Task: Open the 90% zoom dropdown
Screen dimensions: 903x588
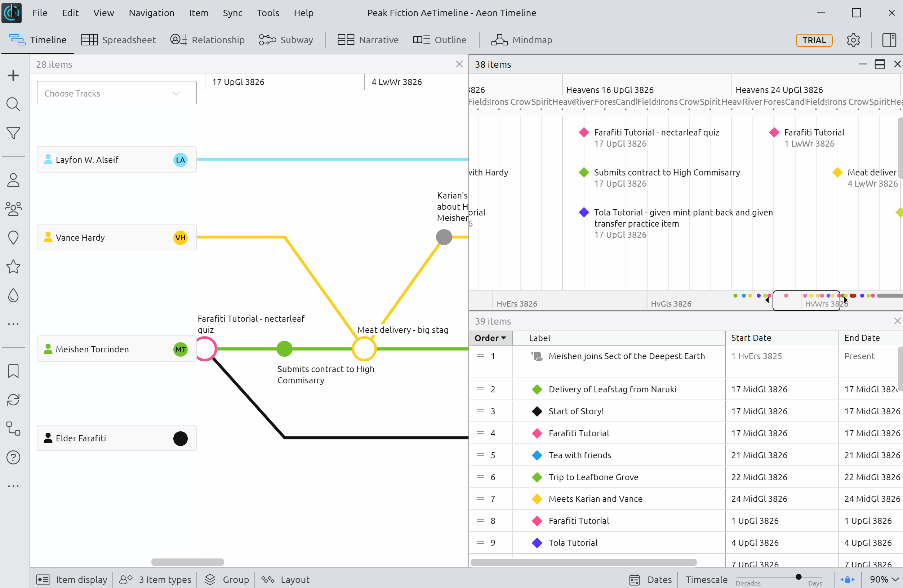Action: 884,579
